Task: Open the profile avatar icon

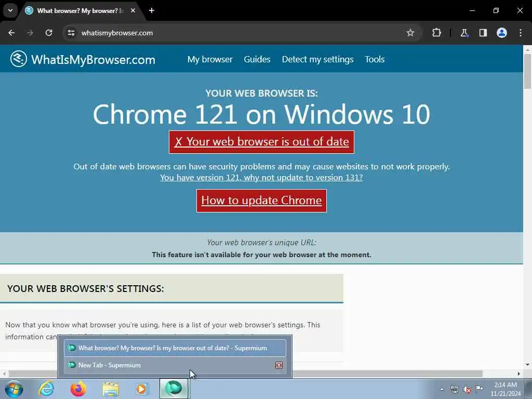Action: 502,33
